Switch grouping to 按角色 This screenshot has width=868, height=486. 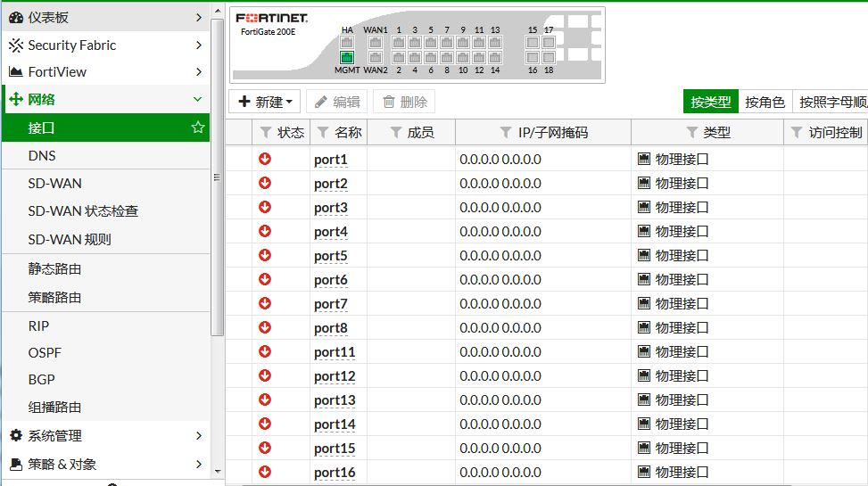click(765, 102)
